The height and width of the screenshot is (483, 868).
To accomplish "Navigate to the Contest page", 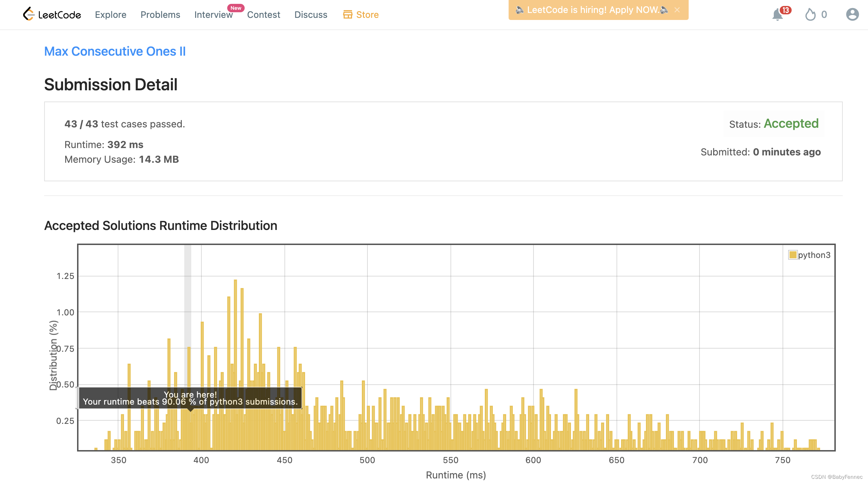I will [x=263, y=15].
